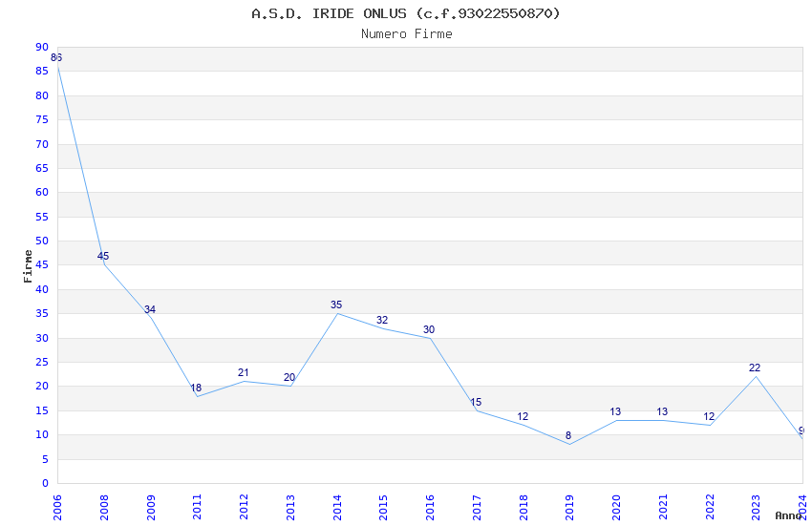Image resolution: width=812 pixels, height=525 pixels.
Task: Select the data label 18 for 2011
Action: pos(196,388)
